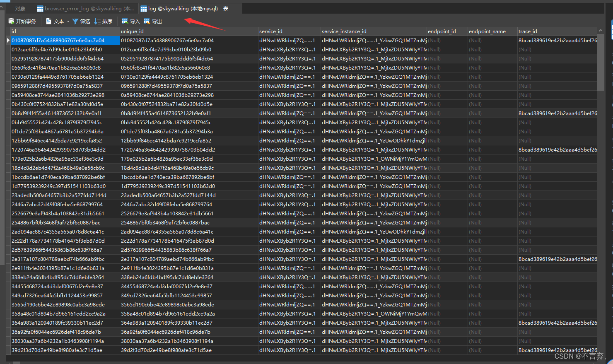Click the vertical scrollbar up arrow
The image size is (613, 364).
[x=601, y=31]
